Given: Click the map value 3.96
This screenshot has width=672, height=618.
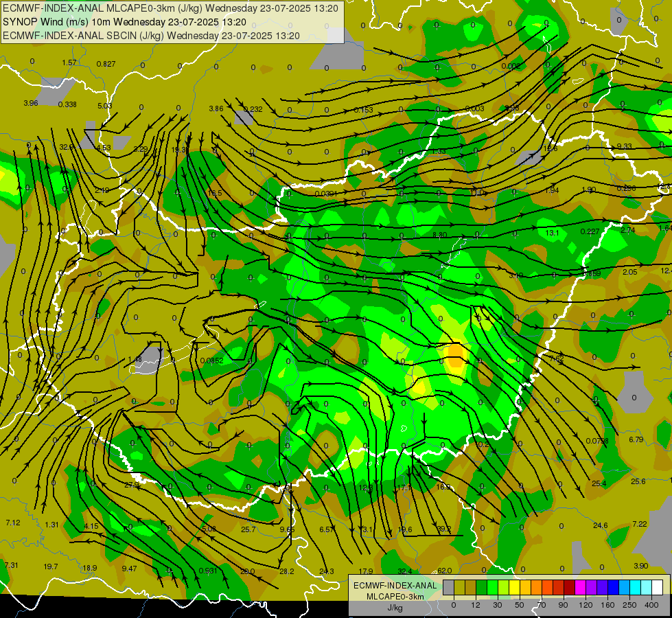Looking at the screenshot, I should [x=31, y=103].
